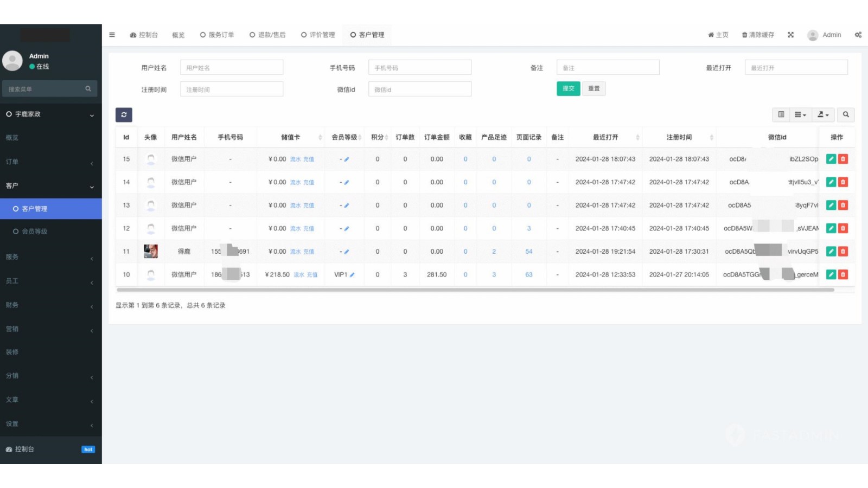This screenshot has width=868, height=488.
Task: Switch to the 退款/售后 tab
Action: tap(267, 35)
